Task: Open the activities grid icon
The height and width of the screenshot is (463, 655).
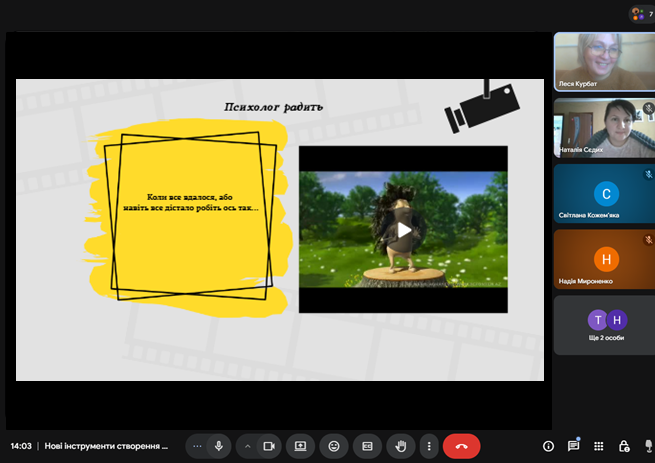Action: click(599, 446)
